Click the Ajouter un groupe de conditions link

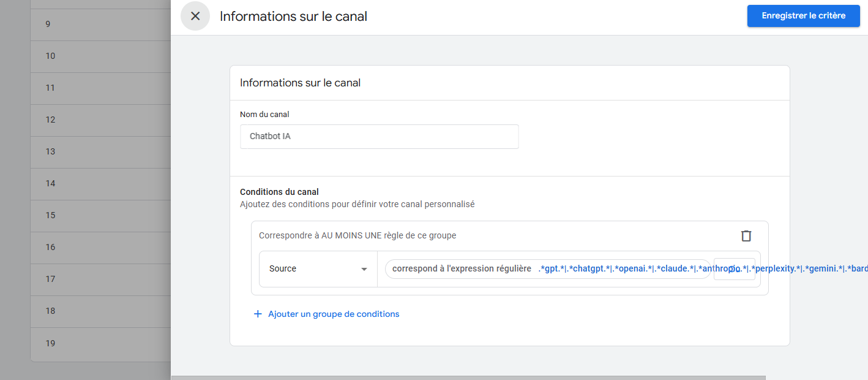coord(334,314)
